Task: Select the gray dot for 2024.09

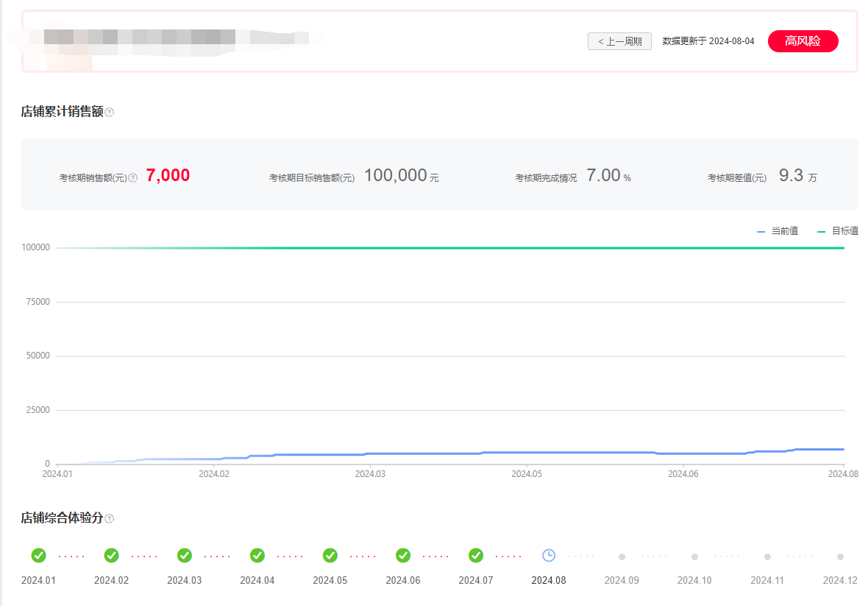Action: coord(622,557)
